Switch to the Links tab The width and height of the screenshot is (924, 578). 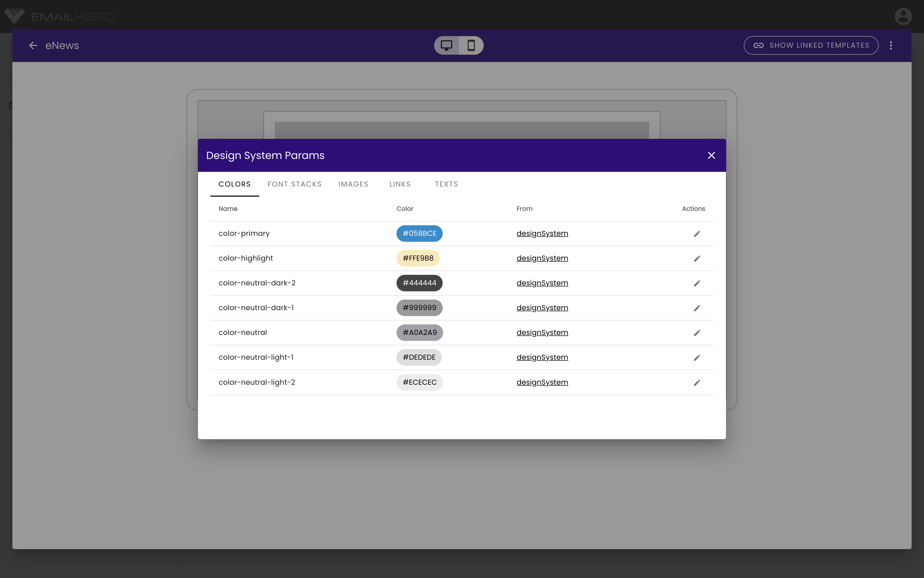pyautogui.click(x=400, y=184)
